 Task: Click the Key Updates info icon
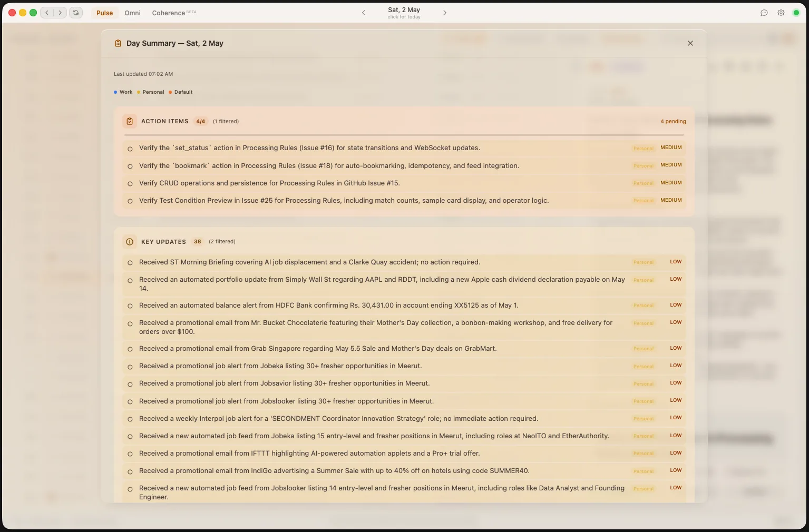(130, 242)
